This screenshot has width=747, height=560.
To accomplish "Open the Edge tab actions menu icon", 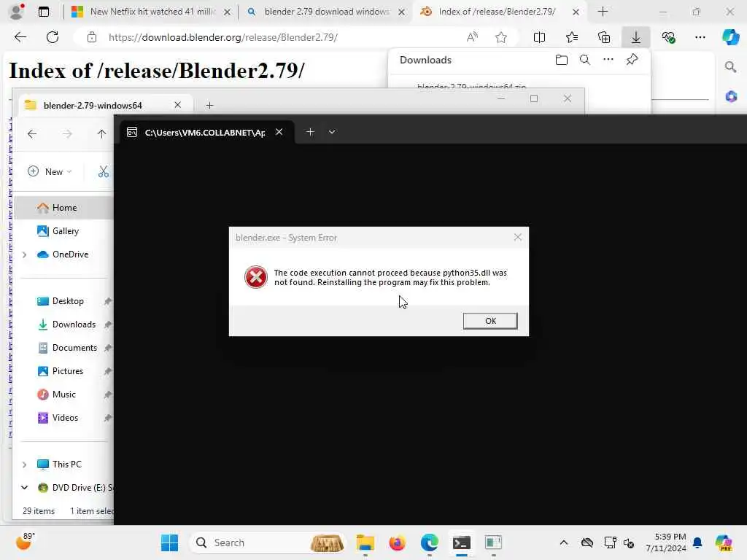I will pyautogui.click(x=44, y=12).
